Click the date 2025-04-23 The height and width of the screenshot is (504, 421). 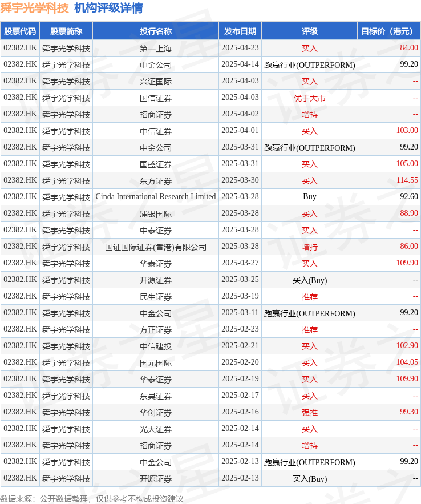(x=240, y=47)
